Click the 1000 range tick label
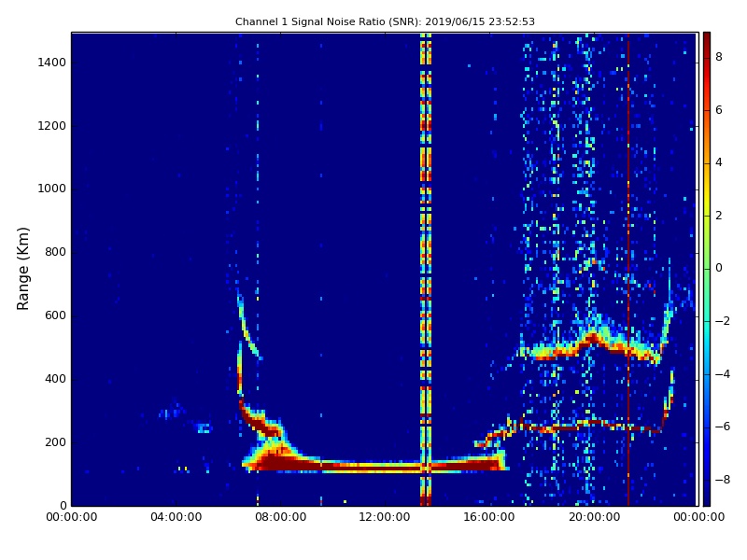 [52, 189]
